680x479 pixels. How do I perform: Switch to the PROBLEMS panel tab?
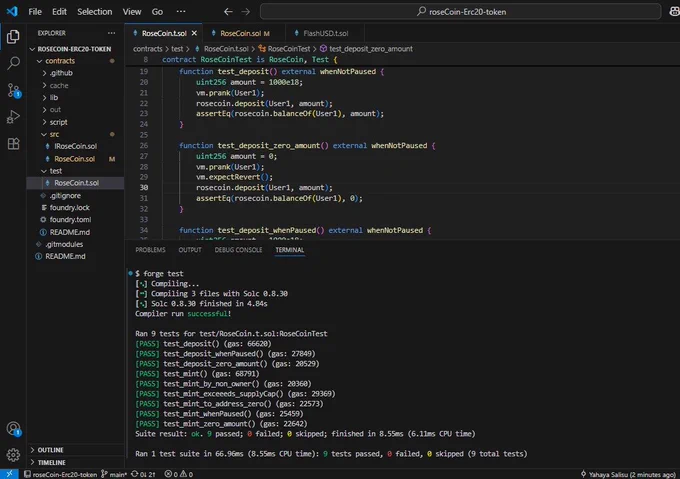click(150, 250)
